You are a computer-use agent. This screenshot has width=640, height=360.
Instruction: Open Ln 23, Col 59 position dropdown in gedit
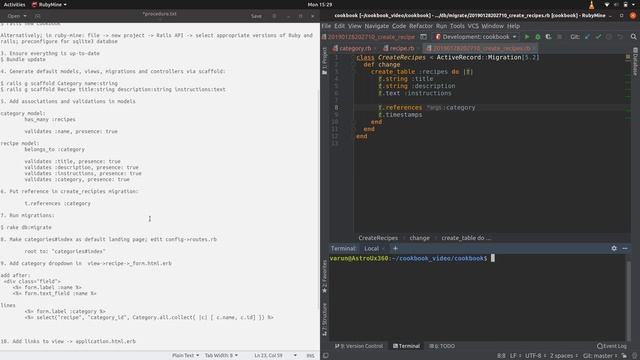point(275,356)
